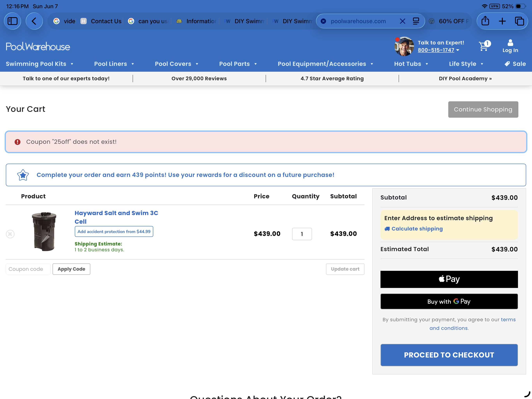Click the Wi-Fi status icon
Screen dimensions: 532x399
pos(484,6)
